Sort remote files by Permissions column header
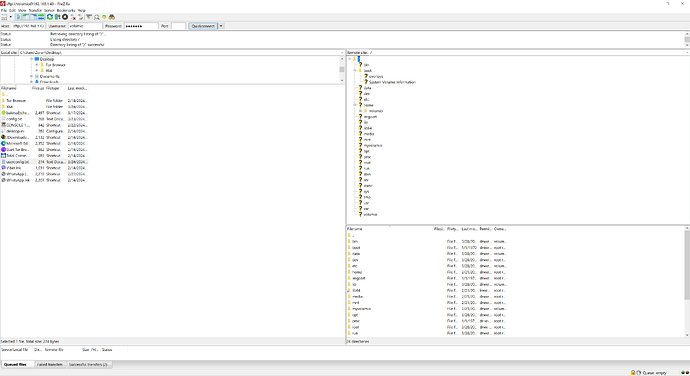The height and width of the screenshot is (376, 690). coord(485,229)
